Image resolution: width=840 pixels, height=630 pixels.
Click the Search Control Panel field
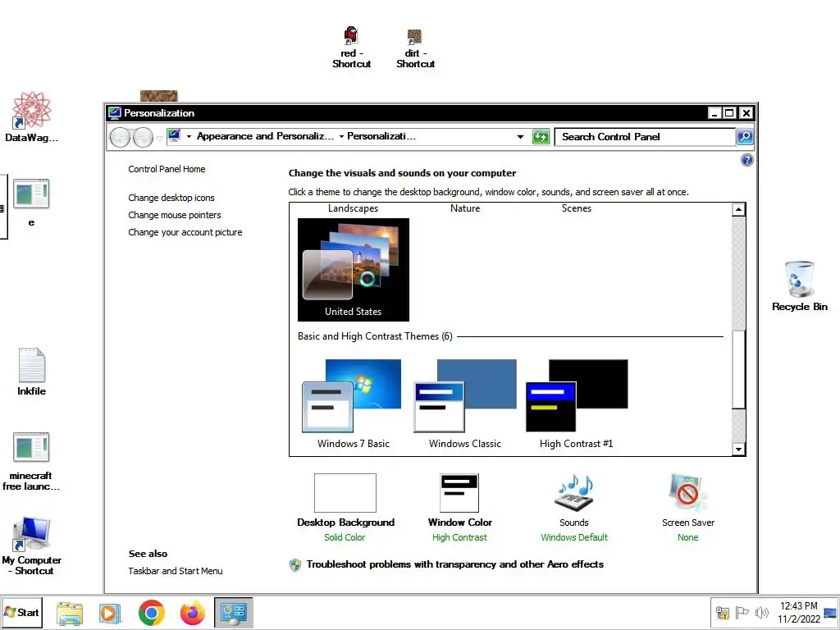[x=645, y=137]
